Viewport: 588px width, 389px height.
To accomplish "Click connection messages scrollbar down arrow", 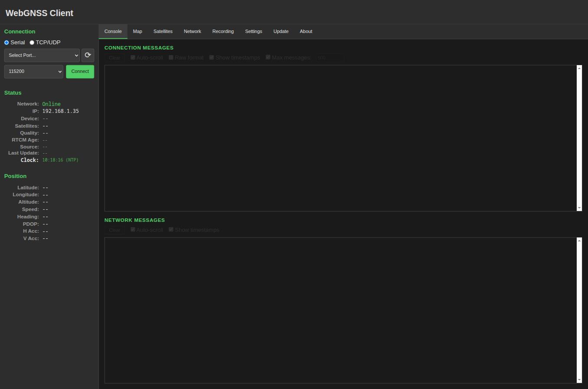I will [x=579, y=208].
